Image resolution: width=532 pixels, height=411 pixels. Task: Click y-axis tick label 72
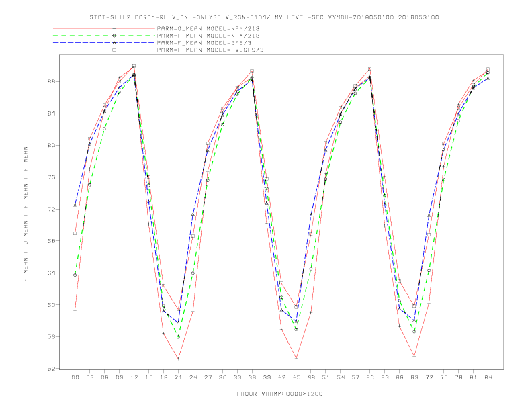tap(52, 210)
